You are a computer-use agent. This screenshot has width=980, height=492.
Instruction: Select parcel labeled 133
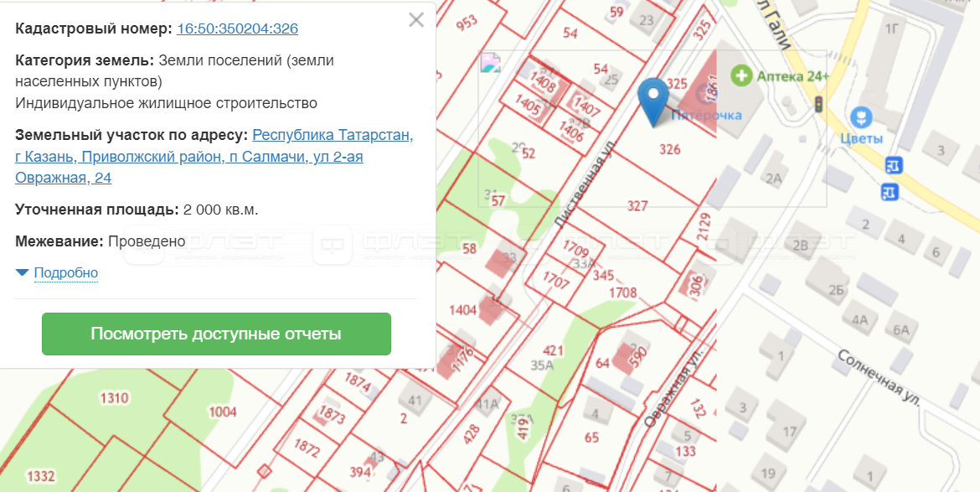[685, 451]
